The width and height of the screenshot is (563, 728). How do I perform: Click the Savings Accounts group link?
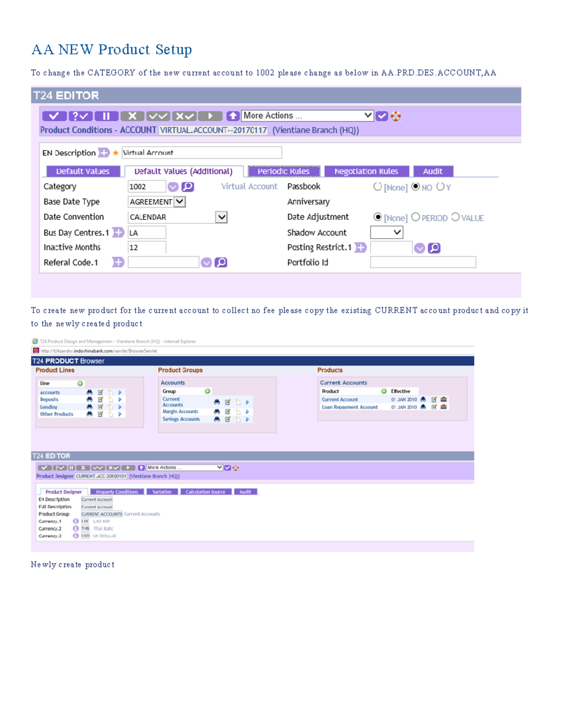pyautogui.click(x=181, y=419)
